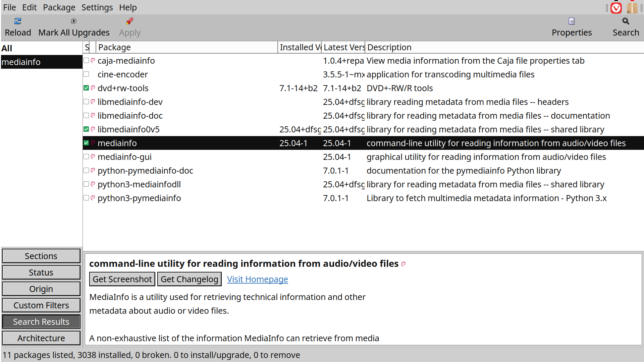Switch to the Sections view

point(41,256)
